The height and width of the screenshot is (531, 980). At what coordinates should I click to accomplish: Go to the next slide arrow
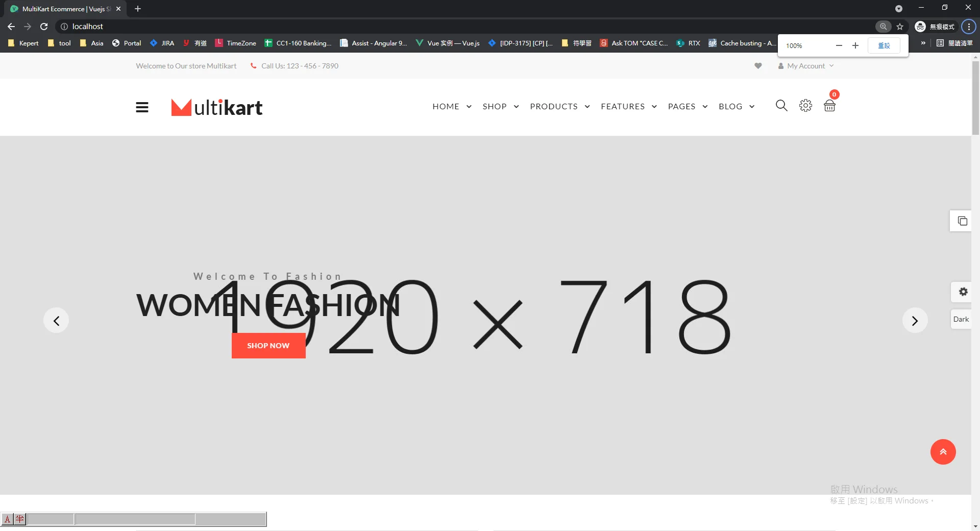coord(915,321)
